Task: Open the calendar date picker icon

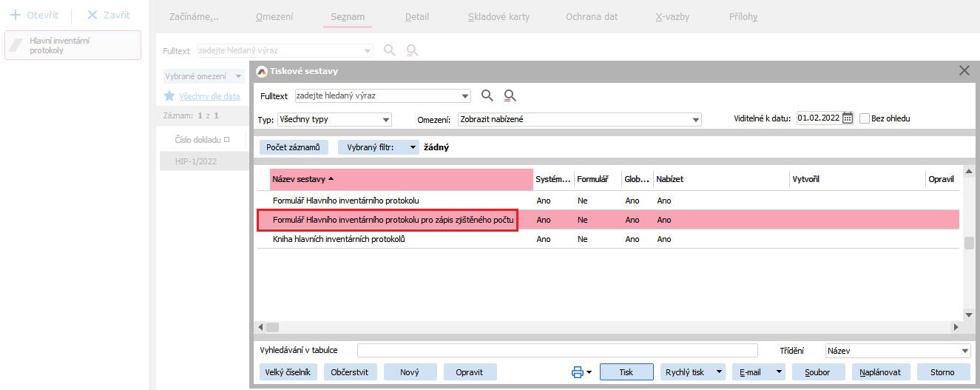Action: coord(848,118)
